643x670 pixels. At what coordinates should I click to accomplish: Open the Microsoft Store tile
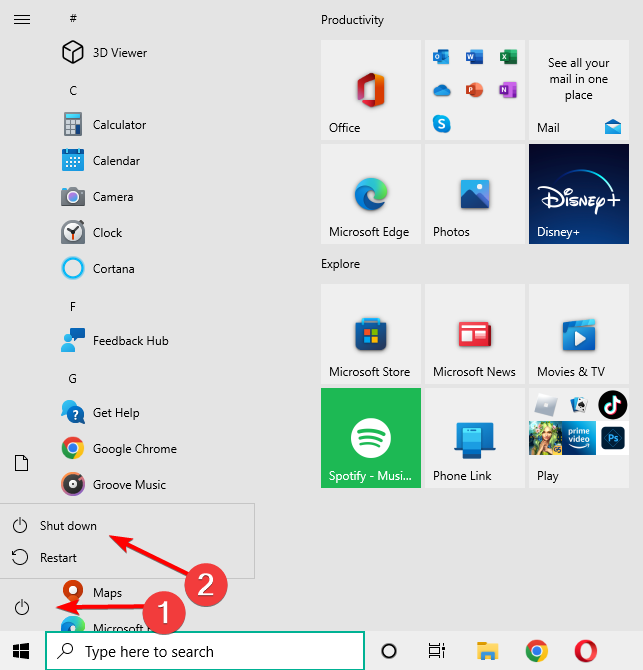371,334
